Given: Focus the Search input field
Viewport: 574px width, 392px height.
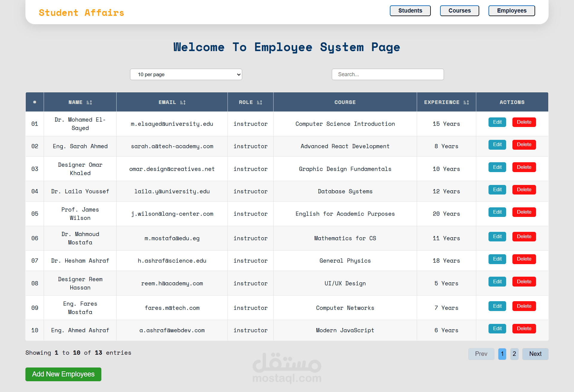Looking at the screenshot, I should click(388, 74).
